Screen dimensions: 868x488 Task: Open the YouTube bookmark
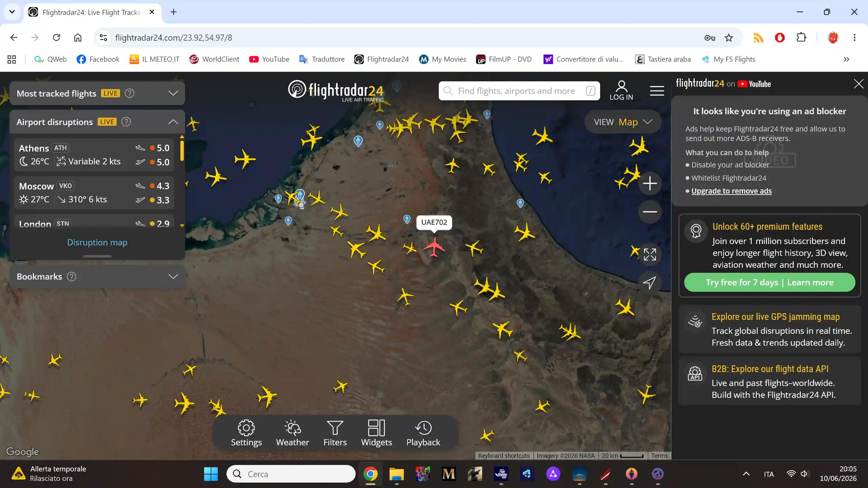coord(269,59)
